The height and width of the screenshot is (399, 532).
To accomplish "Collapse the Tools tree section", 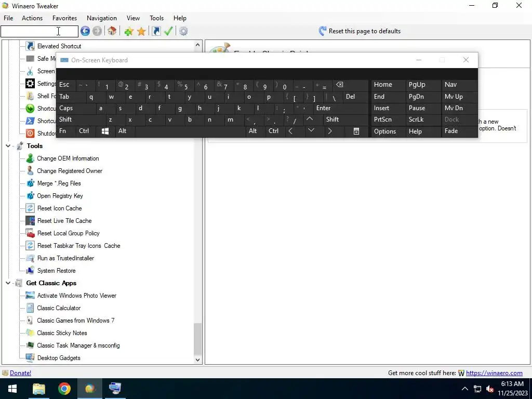I will tap(8, 146).
